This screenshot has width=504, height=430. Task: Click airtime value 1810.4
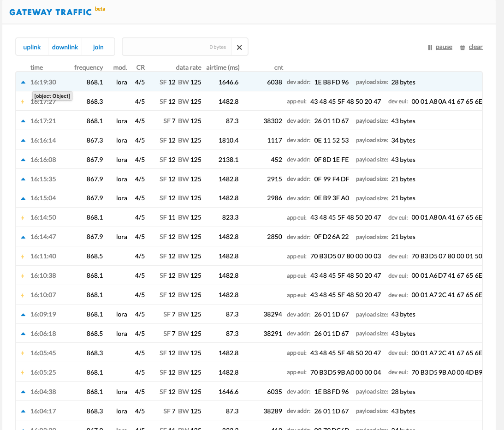pyautogui.click(x=229, y=140)
